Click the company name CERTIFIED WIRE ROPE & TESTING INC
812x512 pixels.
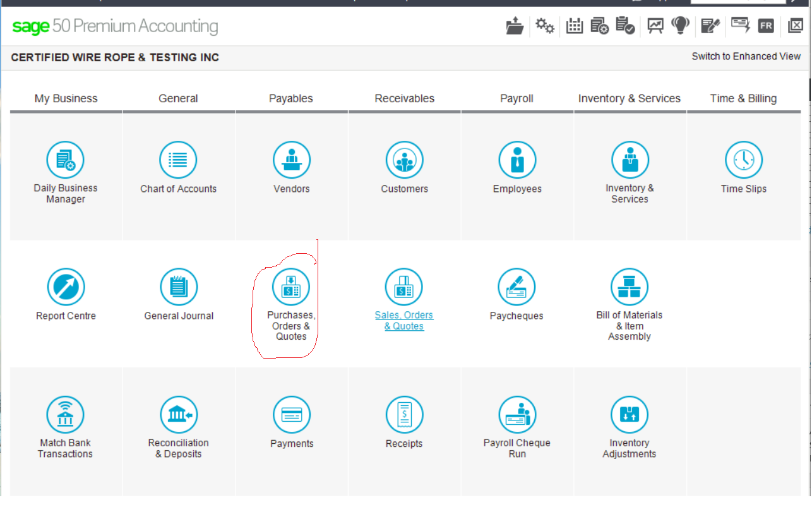[115, 57]
